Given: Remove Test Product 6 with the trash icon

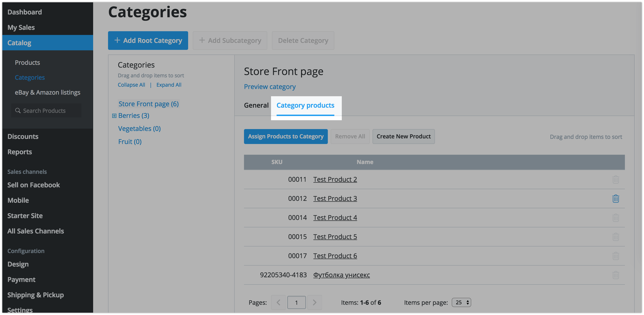Looking at the screenshot, I should pyautogui.click(x=616, y=256).
